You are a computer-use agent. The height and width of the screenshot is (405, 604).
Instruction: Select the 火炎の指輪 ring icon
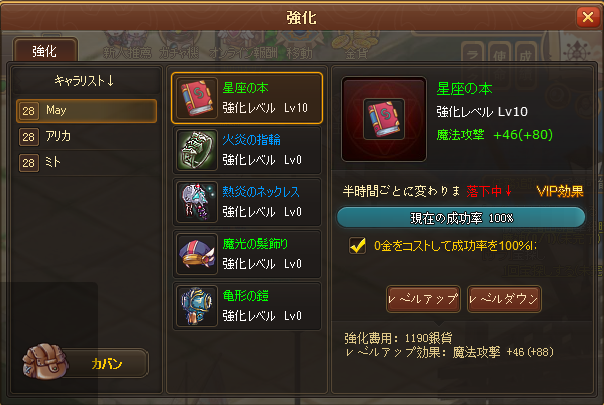(x=197, y=150)
